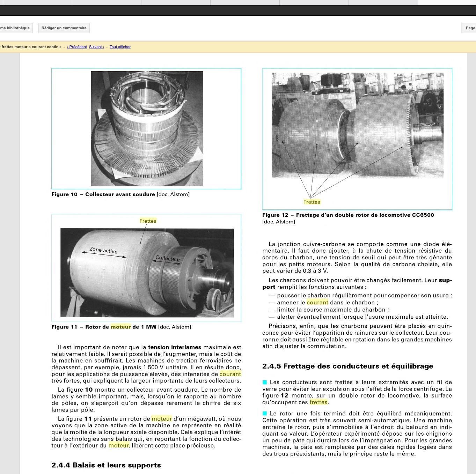Viewport: 476px width, 474px height.
Task: Click caption 'Figure 11 – Rotor de moteur de 1 MW'
Action: (104, 327)
